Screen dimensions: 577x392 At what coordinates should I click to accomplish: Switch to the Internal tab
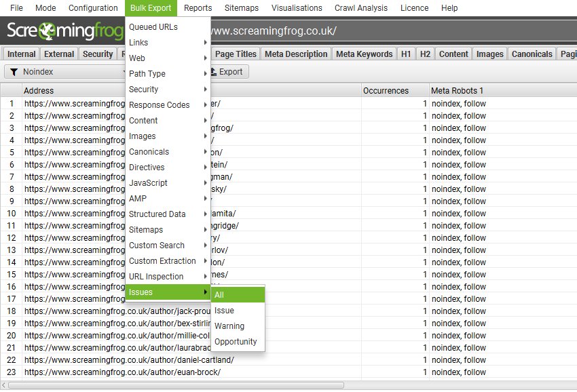pos(21,54)
